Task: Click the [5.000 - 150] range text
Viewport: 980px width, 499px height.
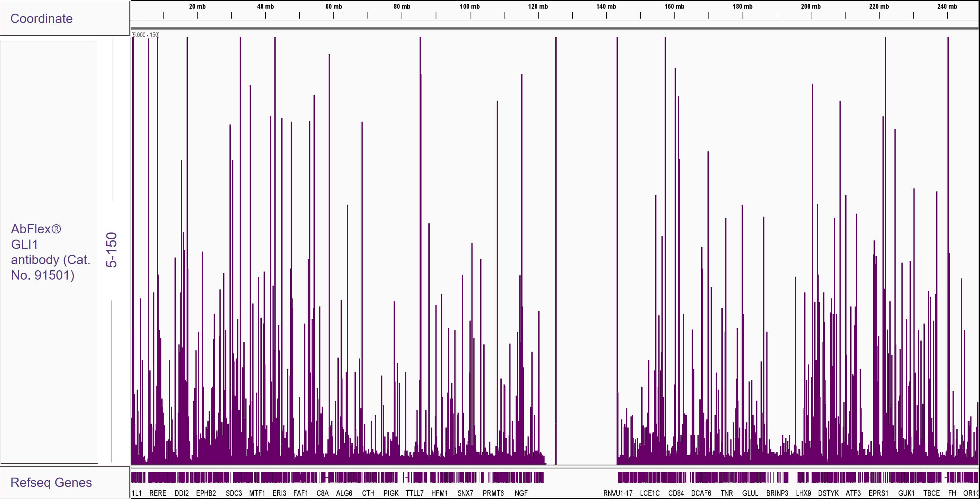Action: click(x=146, y=35)
